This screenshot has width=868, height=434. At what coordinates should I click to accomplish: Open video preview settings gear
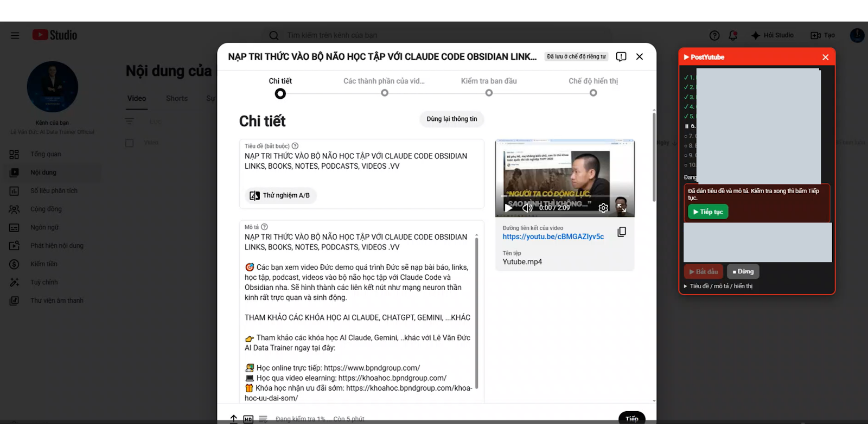point(603,208)
